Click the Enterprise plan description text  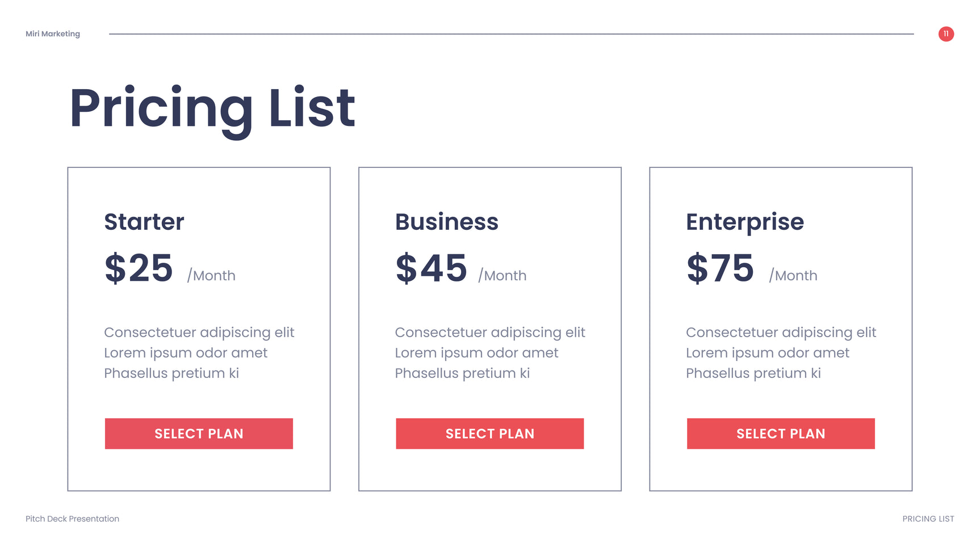781,352
